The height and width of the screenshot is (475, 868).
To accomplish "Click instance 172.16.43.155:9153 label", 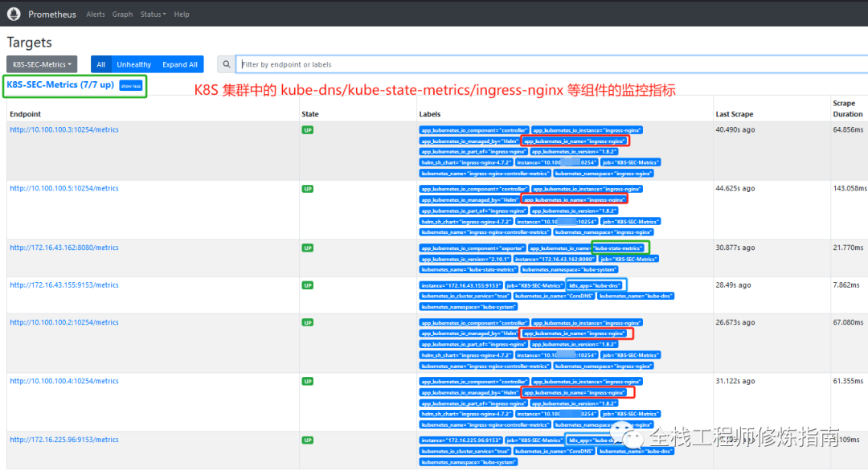I will click(x=461, y=285).
